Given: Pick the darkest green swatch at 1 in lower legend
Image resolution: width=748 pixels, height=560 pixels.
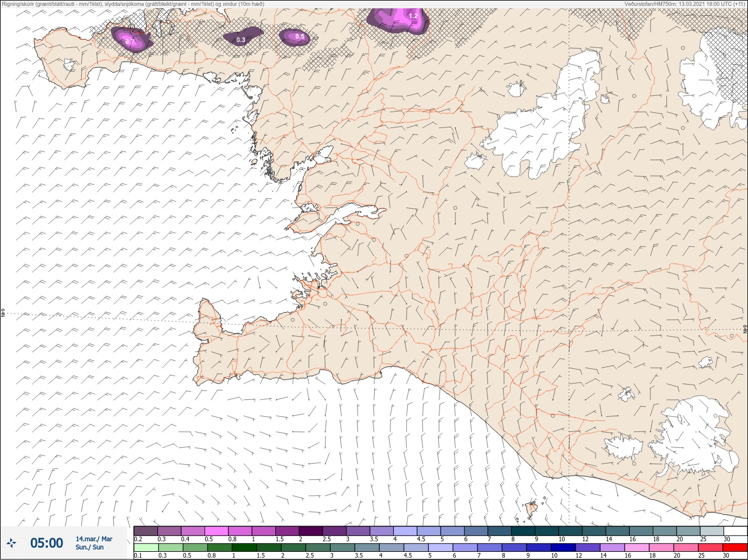Looking at the screenshot, I should [x=244, y=548].
